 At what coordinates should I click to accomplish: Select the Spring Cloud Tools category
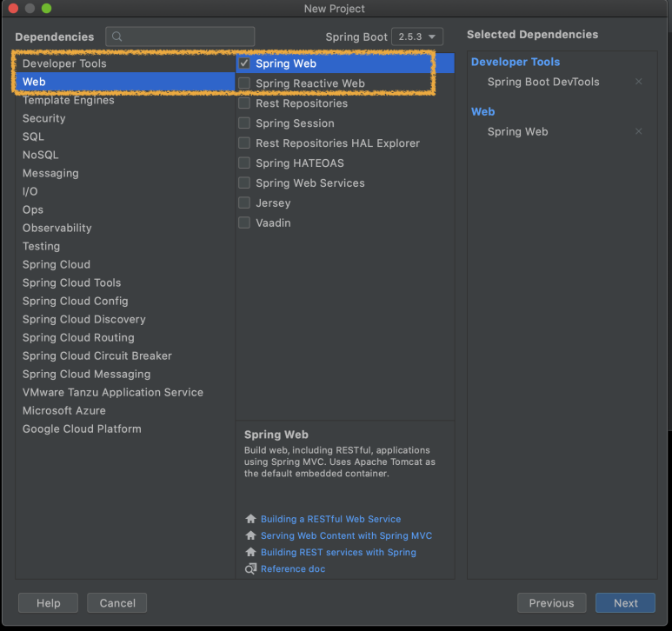pyautogui.click(x=125, y=282)
